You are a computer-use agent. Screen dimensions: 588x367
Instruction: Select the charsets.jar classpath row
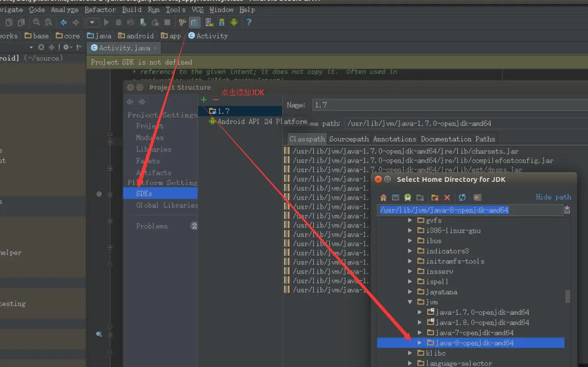pyautogui.click(x=401, y=151)
